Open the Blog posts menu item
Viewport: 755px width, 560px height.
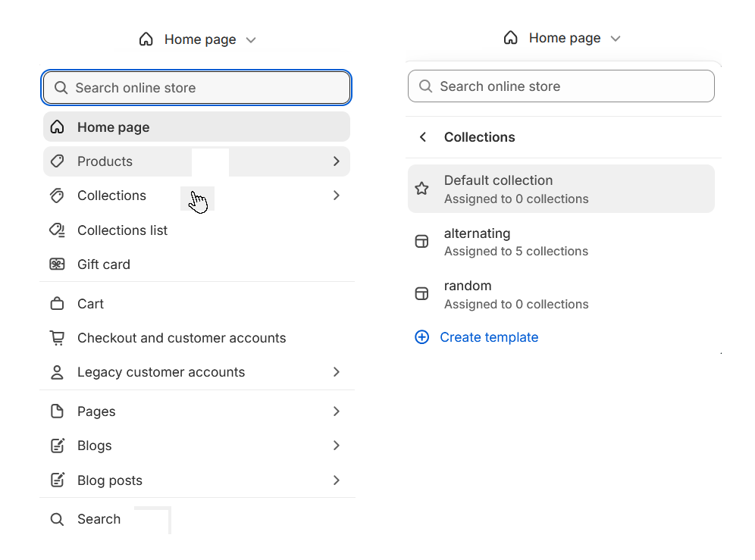pyautogui.click(x=196, y=480)
